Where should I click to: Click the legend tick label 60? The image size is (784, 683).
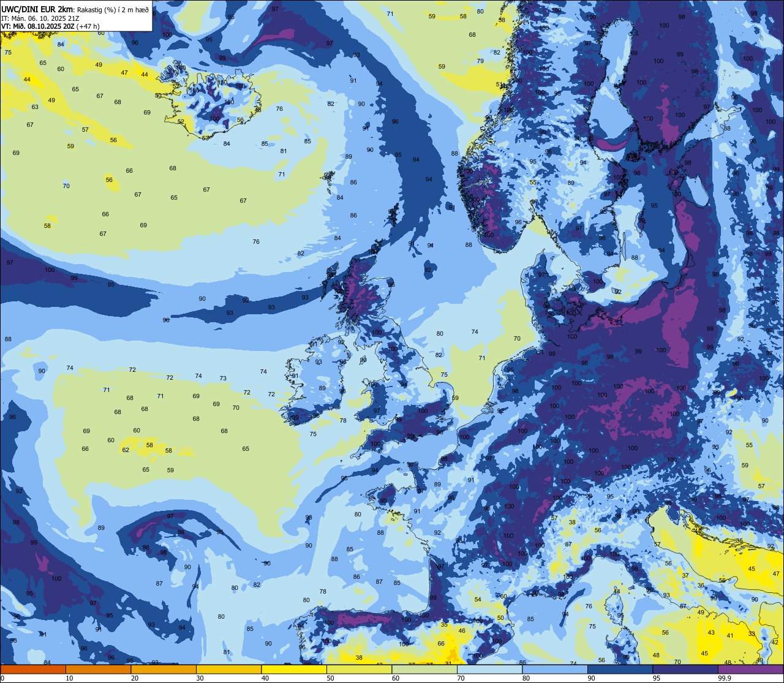tap(396, 678)
